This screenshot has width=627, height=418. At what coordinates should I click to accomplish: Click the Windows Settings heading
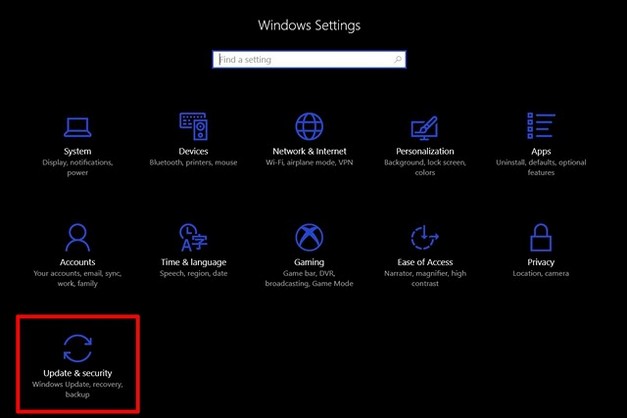(309, 25)
